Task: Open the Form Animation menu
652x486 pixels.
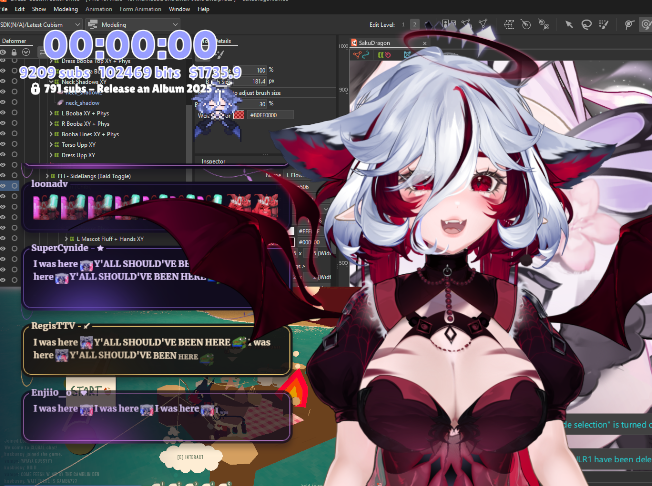Action: [x=140, y=9]
